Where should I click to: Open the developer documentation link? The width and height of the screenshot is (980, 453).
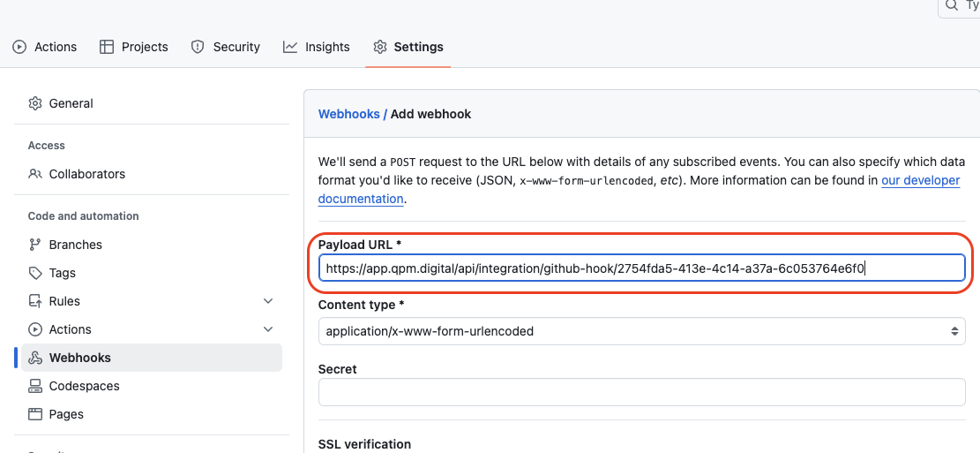pos(920,180)
